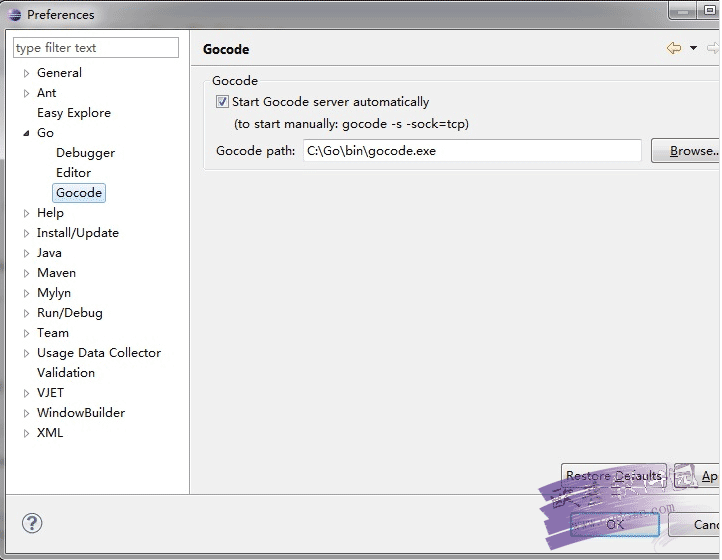Expand the WindowBuilder tree node
Screen dimensions: 722x560
(x=26, y=413)
